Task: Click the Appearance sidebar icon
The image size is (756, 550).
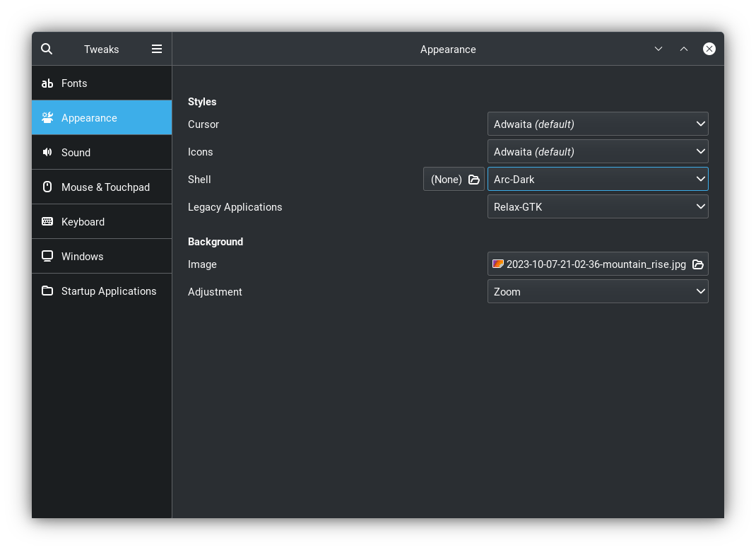Action: click(47, 118)
